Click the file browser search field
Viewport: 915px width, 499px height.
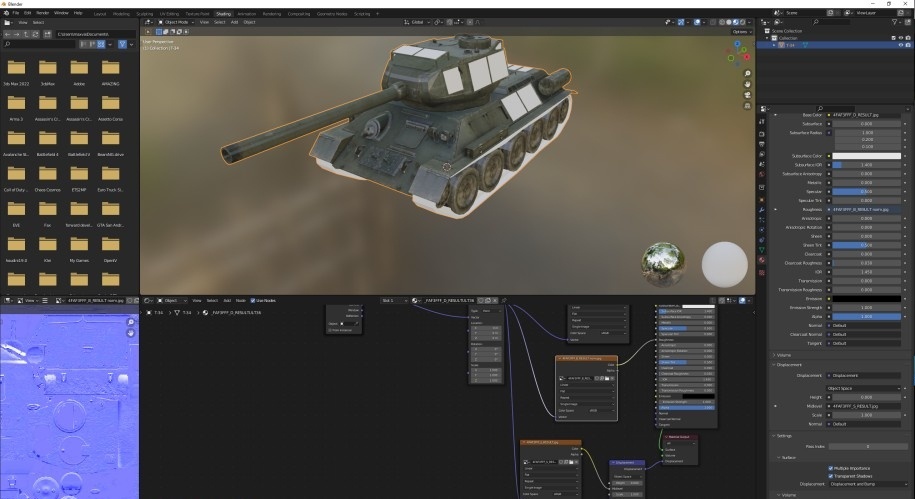click(x=39, y=44)
